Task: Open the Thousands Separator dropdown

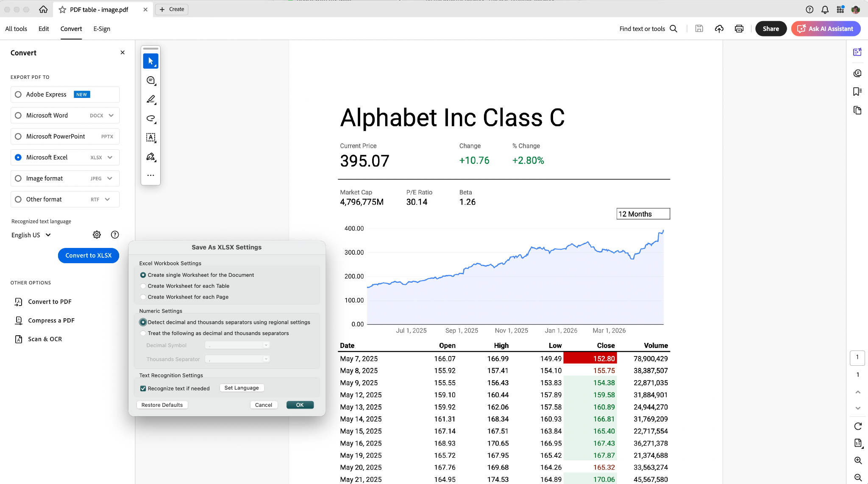Action: click(x=237, y=359)
